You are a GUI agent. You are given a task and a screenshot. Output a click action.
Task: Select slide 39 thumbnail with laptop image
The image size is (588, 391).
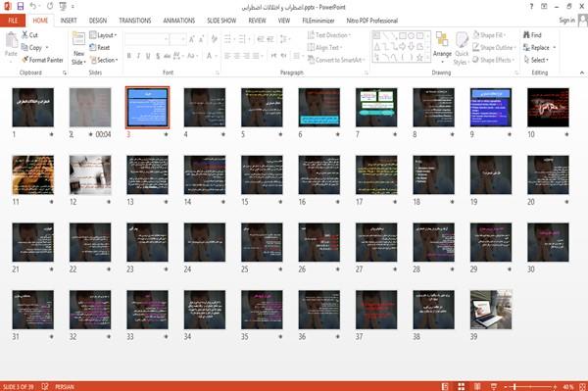(x=491, y=310)
